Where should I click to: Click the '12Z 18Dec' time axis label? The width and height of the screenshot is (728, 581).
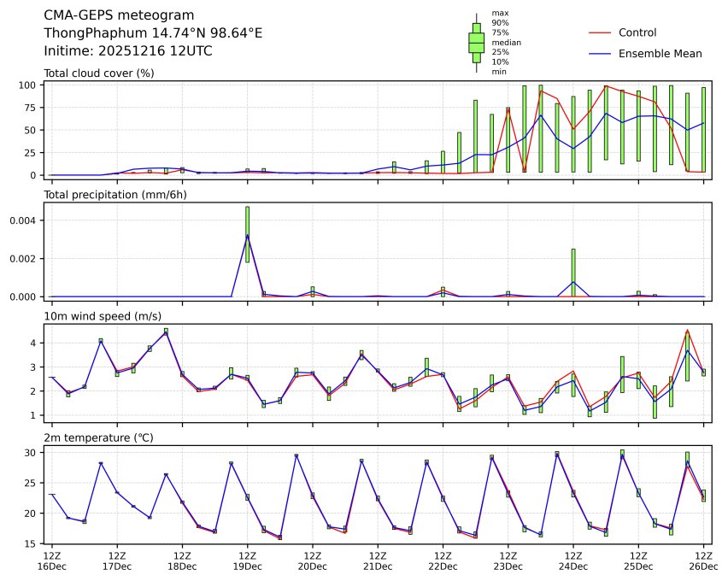(182, 561)
